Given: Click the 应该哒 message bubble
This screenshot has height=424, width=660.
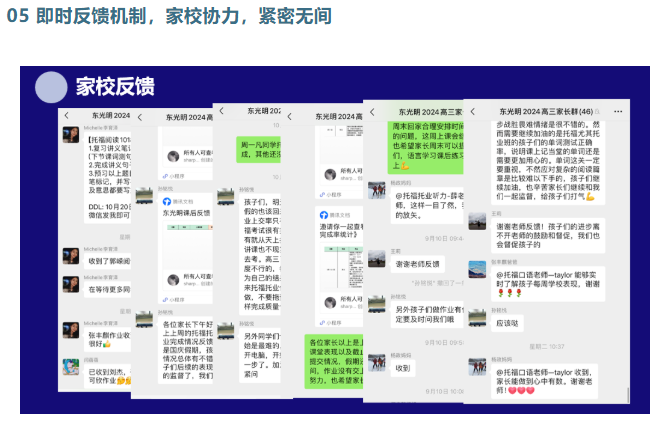Looking at the screenshot, I should click(509, 323).
